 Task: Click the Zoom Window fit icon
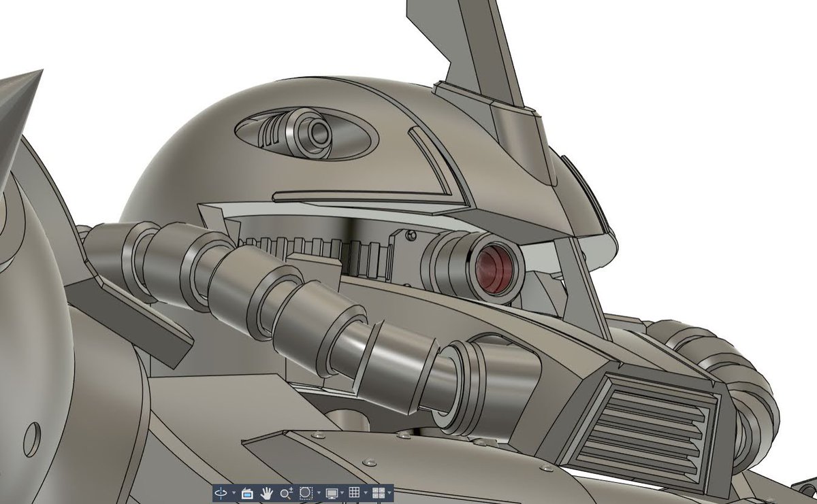click(306, 492)
